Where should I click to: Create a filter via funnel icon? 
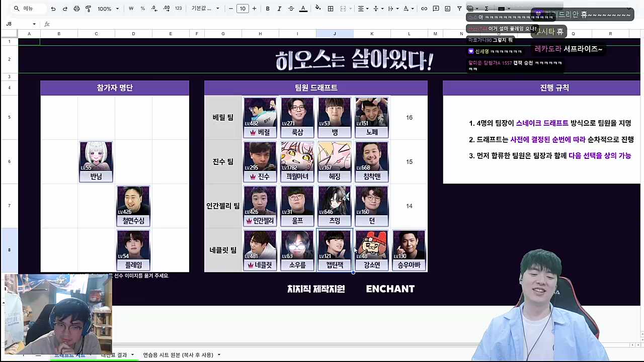click(459, 9)
